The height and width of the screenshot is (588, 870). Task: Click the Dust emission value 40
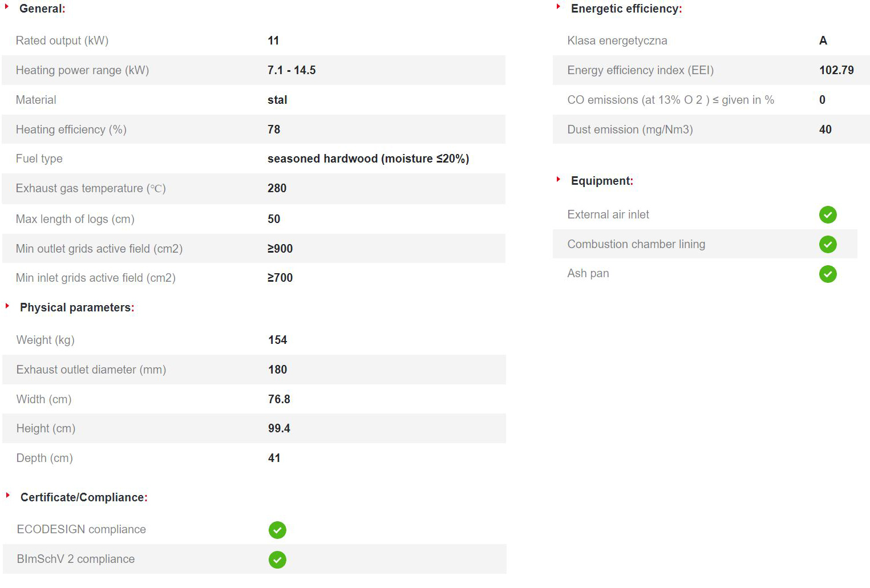825,129
